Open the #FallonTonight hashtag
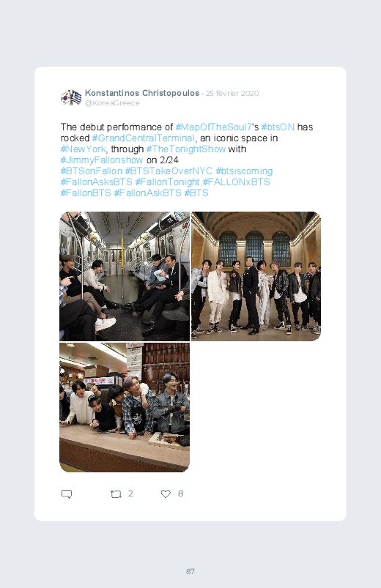The width and height of the screenshot is (381, 588). pyautogui.click(x=167, y=182)
